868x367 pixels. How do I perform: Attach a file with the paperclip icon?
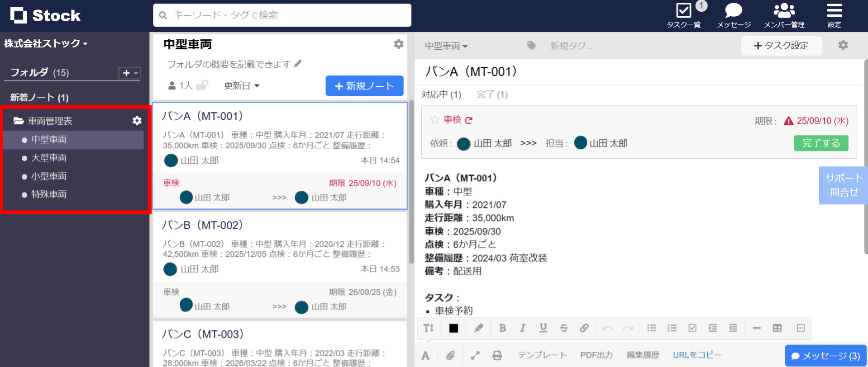tap(450, 355)
